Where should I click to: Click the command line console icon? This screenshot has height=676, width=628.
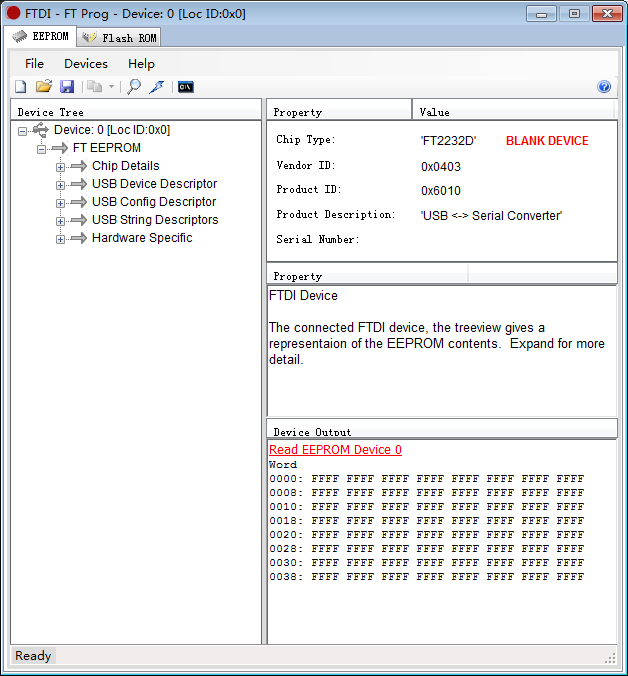186,87
